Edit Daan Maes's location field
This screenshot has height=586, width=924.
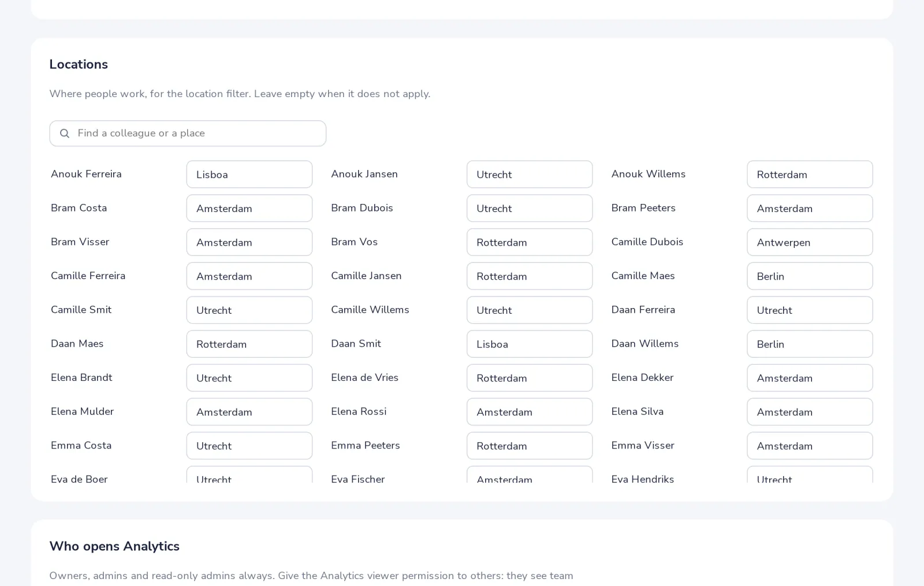click(249, 344)
